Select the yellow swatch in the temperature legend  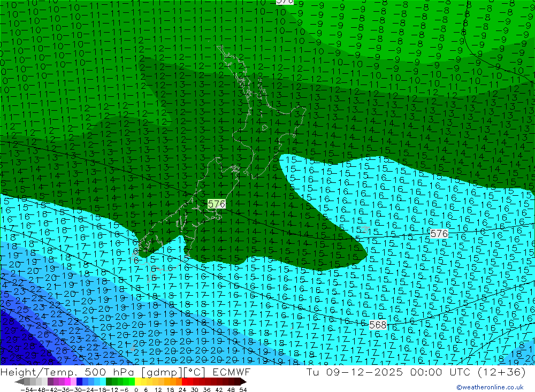click(139, 381)
